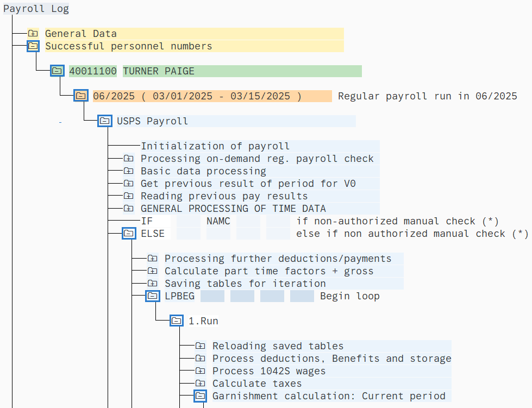Collapse the USPS Payroll folder icon
This screenshot has height=408, width=532.
click(105, 121)
